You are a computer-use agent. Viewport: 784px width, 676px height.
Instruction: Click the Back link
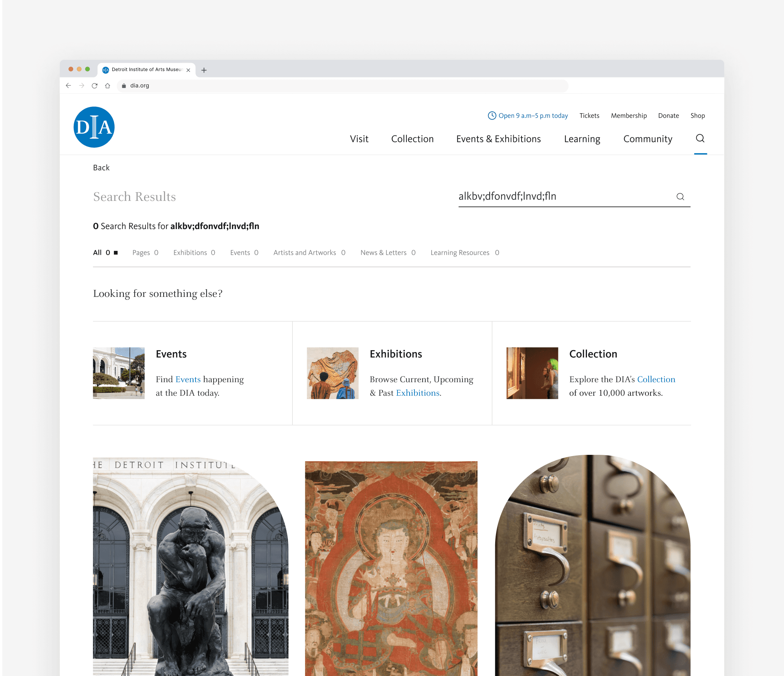coord(101,168)
